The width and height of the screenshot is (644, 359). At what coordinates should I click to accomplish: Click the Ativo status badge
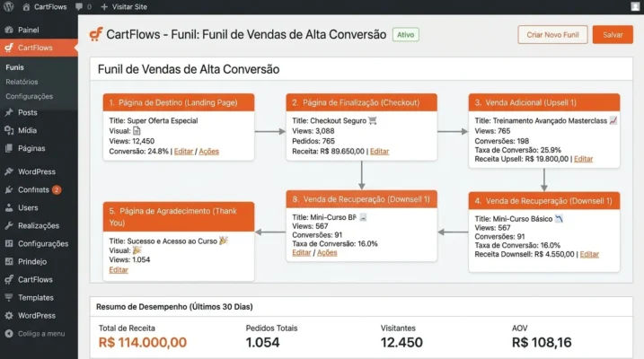[x=405, y=35]
